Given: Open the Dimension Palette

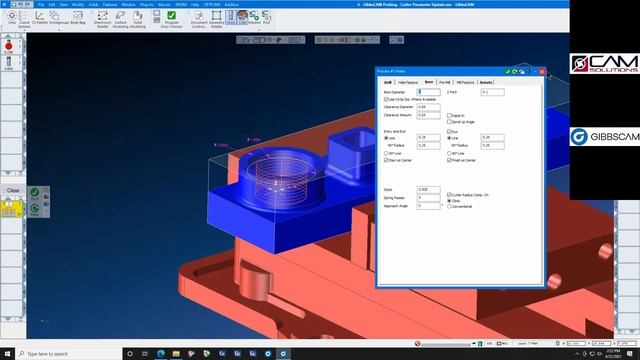Looking at the screenshot, I should [102, 20].
